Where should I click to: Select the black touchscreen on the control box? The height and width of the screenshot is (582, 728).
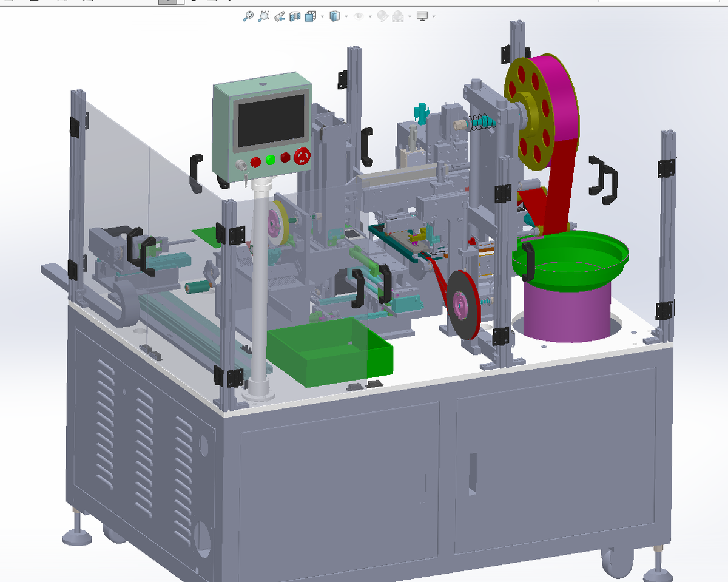[x=271, y=122]
